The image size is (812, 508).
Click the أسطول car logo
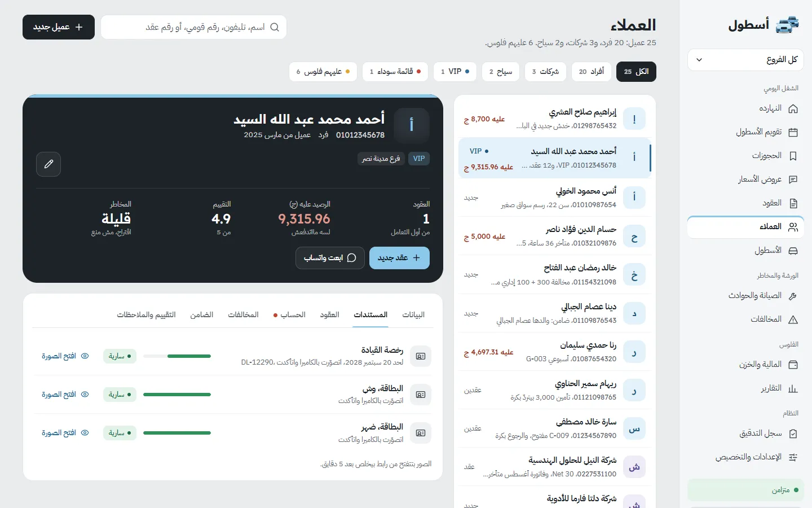[788, 25]
